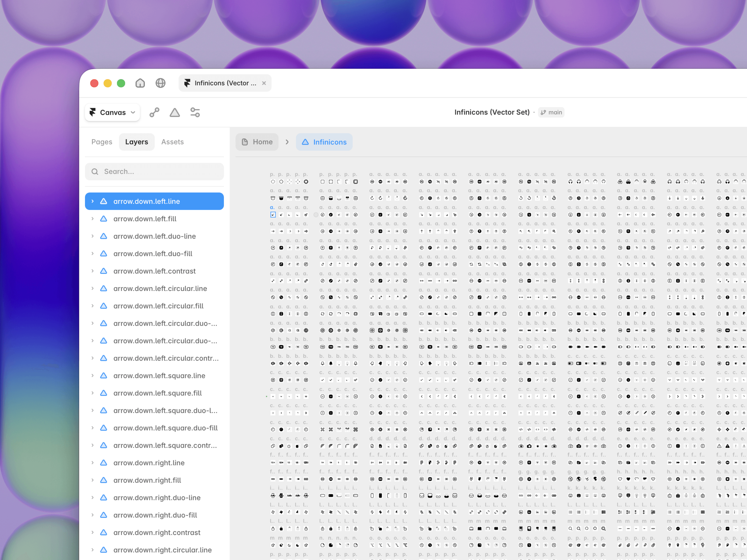Go to Home breadcrumb
Viewport: 747px width, 560px height.
[x=257, y=142]
